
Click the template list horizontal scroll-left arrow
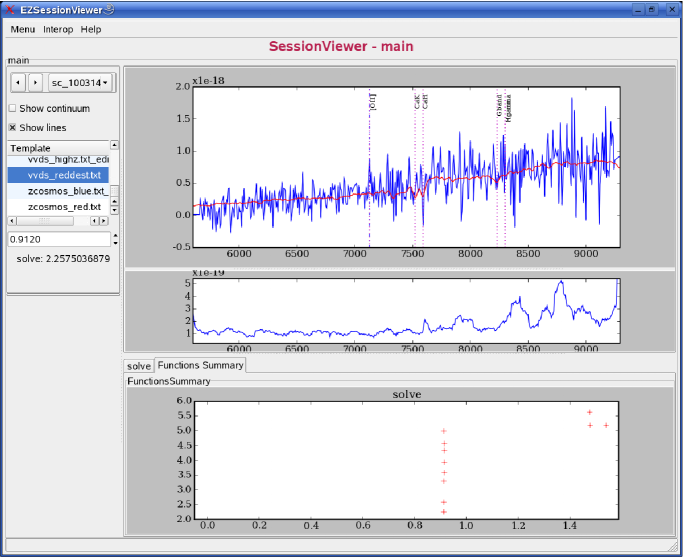13,221
